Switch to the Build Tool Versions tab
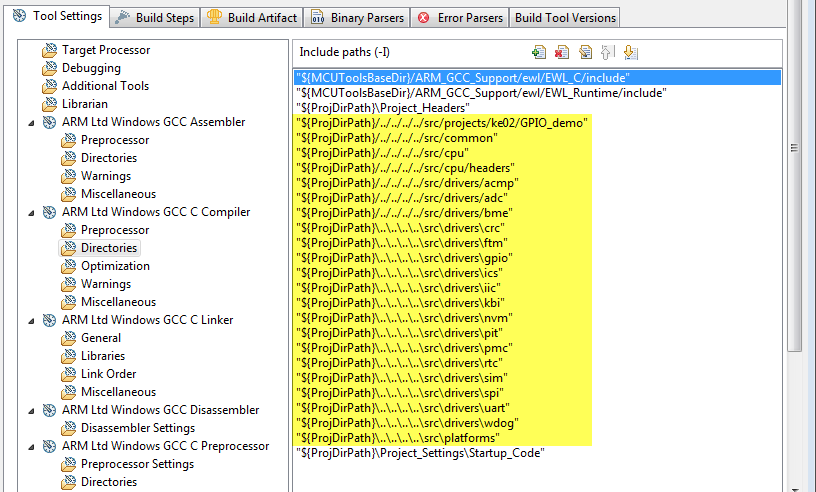Image resolution: width=816 pixels, height=492 pixels. tap(565, 18)
